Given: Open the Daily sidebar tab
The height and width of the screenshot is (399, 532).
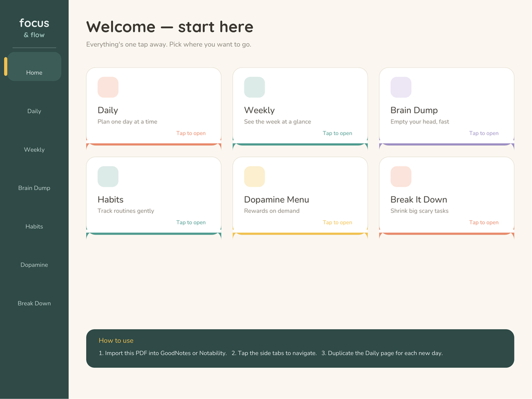Looking at the screenshot, I should 34,111.
